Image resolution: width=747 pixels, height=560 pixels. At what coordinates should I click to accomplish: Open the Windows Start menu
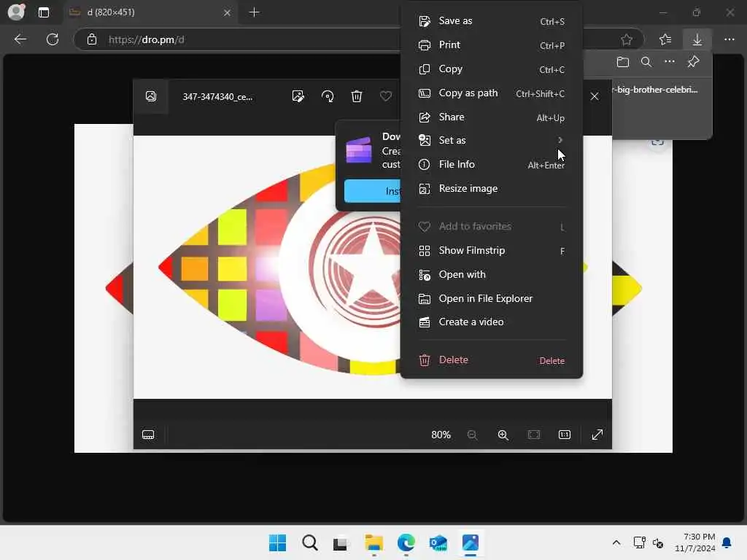(x=277, y=542)
